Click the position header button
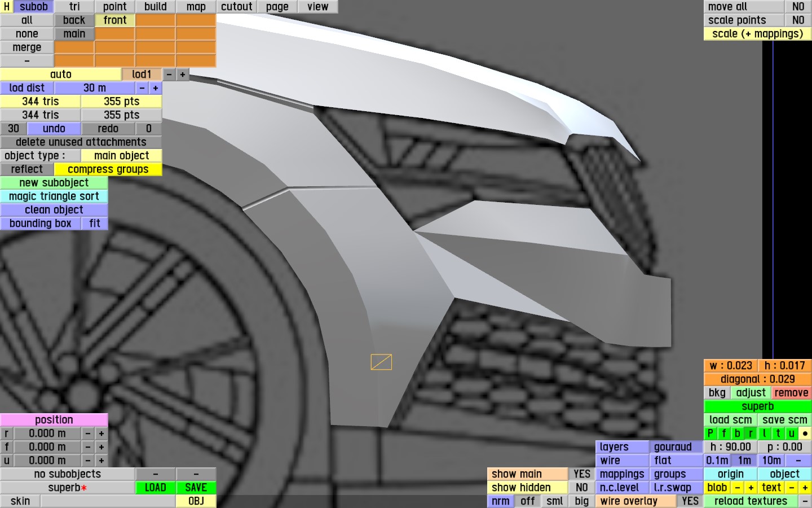 point(54,420)
